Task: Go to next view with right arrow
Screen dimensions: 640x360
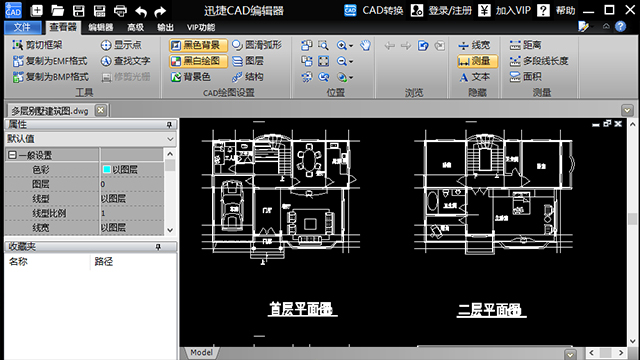Action: pos(406,45)
